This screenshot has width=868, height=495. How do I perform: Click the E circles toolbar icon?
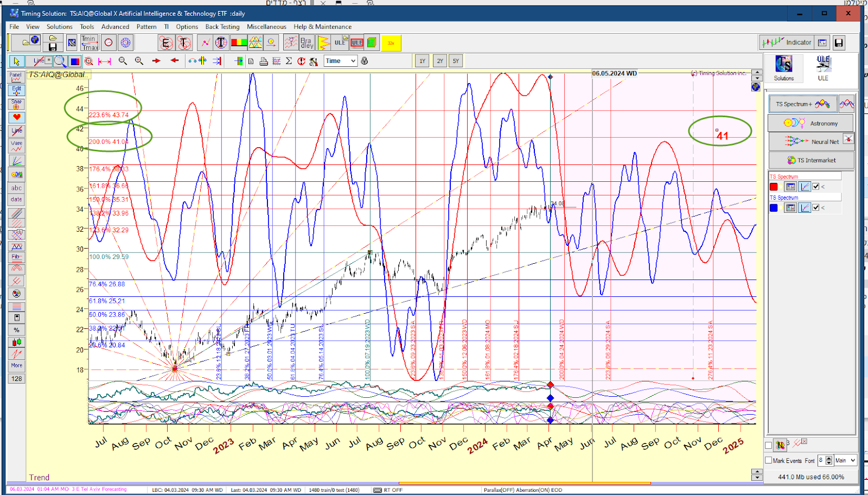click(x=166, y=43)
